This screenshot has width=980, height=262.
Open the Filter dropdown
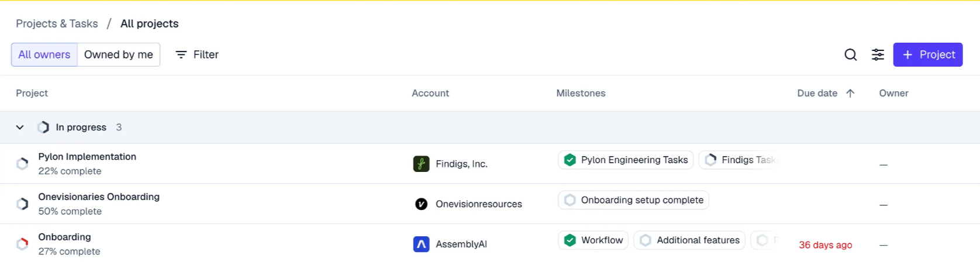click(x=198, y=55)
